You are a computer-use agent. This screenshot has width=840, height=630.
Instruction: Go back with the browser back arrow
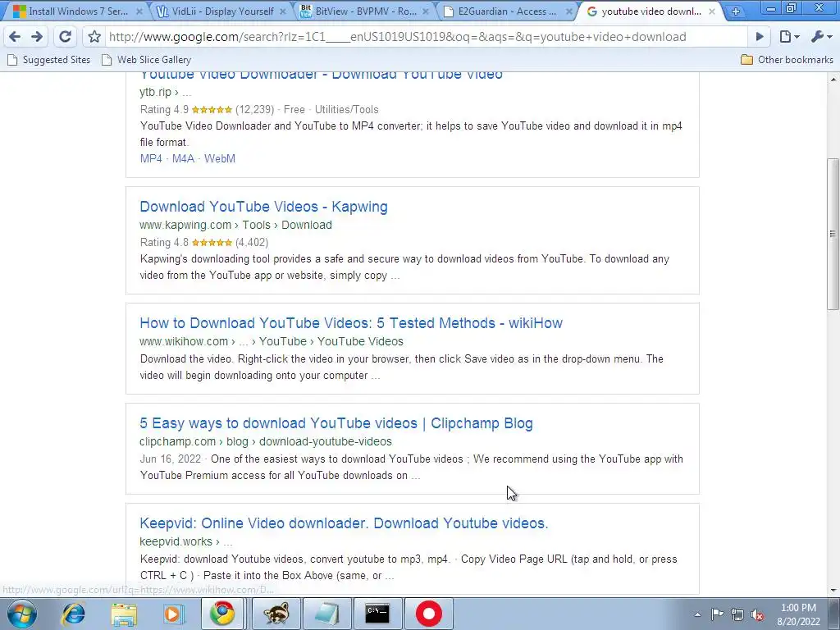[x=15, y=36]
